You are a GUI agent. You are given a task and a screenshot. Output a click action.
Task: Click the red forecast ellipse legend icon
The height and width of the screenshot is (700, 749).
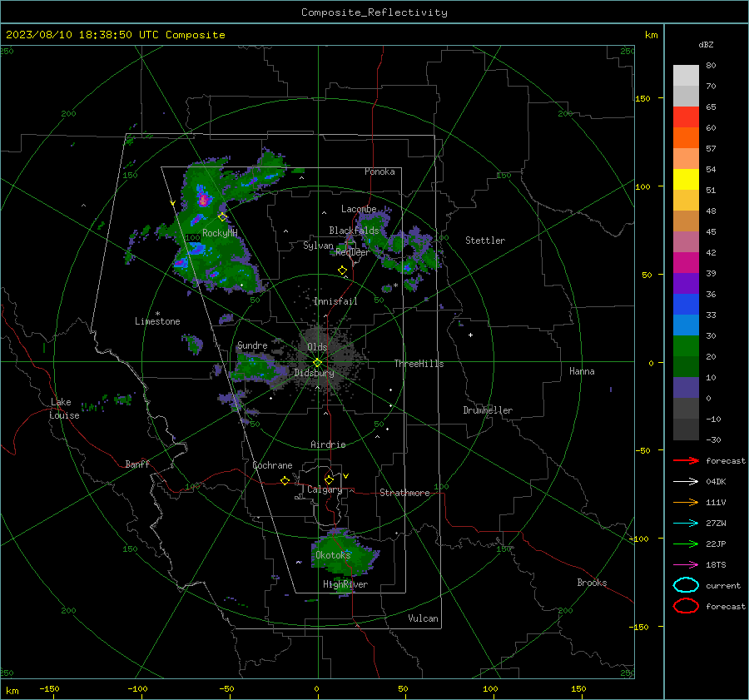[x=686, y=606]
